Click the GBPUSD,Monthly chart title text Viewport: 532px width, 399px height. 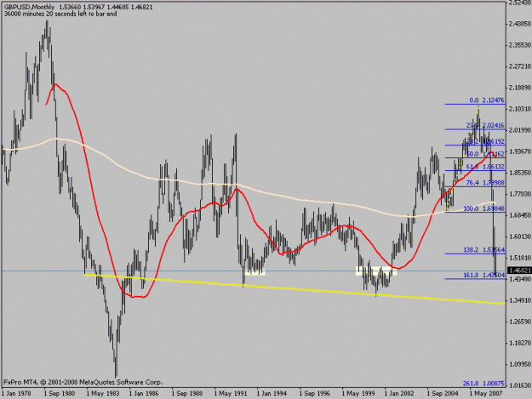click(30, 7)
